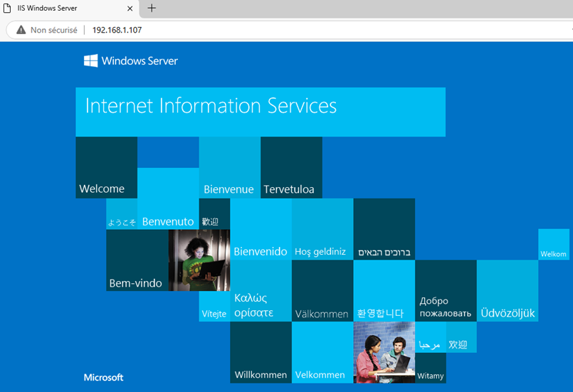Viewport: 573px width, 392px height.
Task: Click the Korean 환영합니다 tile
Action: coord(384,291)
